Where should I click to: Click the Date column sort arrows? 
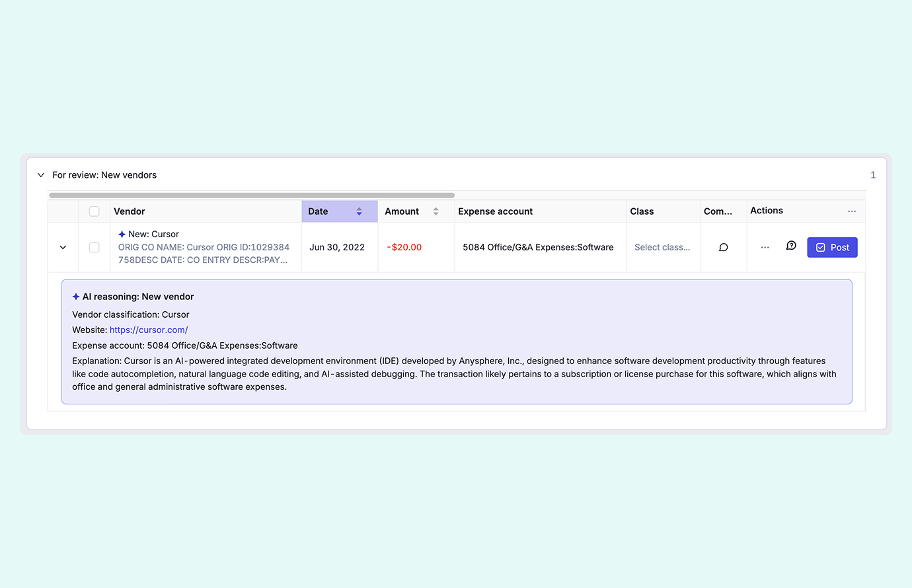point(359,211)
